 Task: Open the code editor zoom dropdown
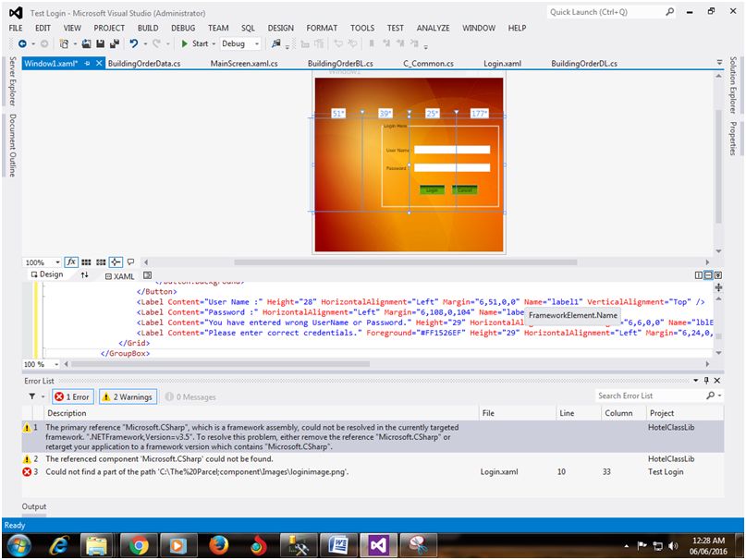click(x=57, y=364)
